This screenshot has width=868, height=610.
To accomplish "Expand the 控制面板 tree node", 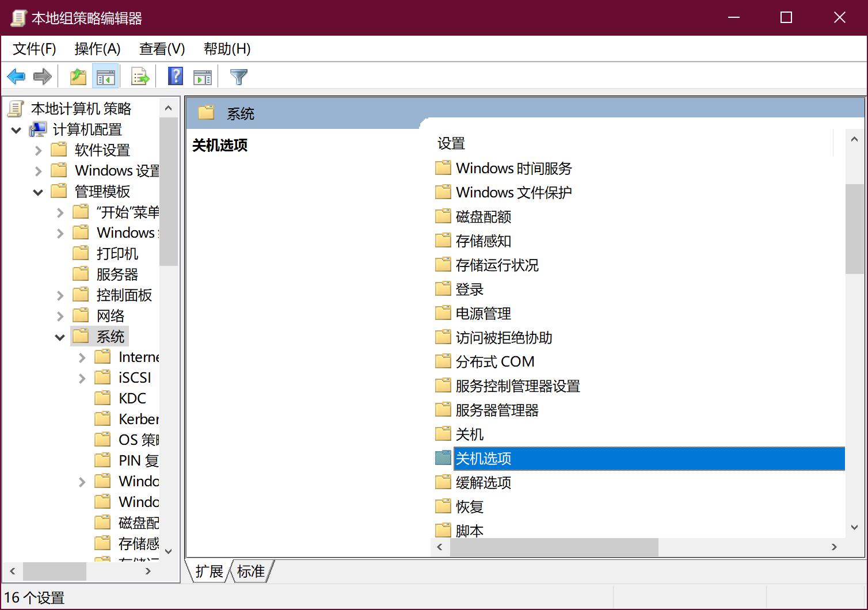I will point(60,295).
